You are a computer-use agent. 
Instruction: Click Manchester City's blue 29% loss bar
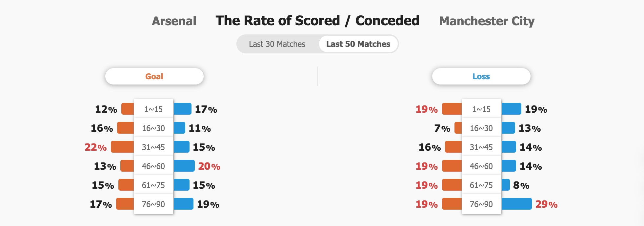pyautogui.click(x=516, y=204)
